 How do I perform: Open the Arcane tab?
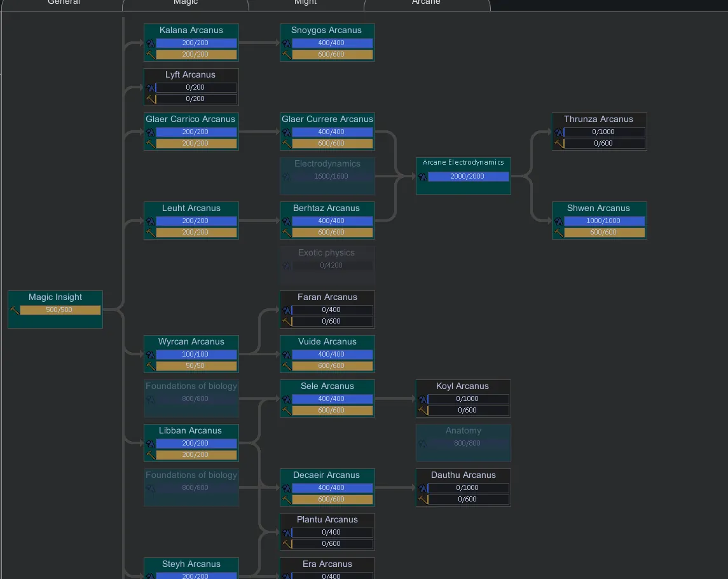pos(426,3)
